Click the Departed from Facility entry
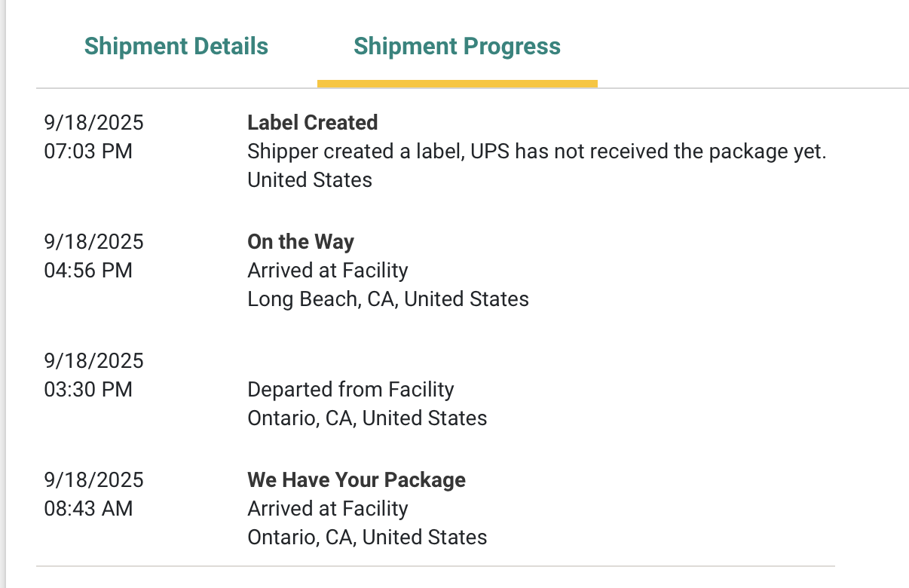The image size is (909, 588). [350, 390]
